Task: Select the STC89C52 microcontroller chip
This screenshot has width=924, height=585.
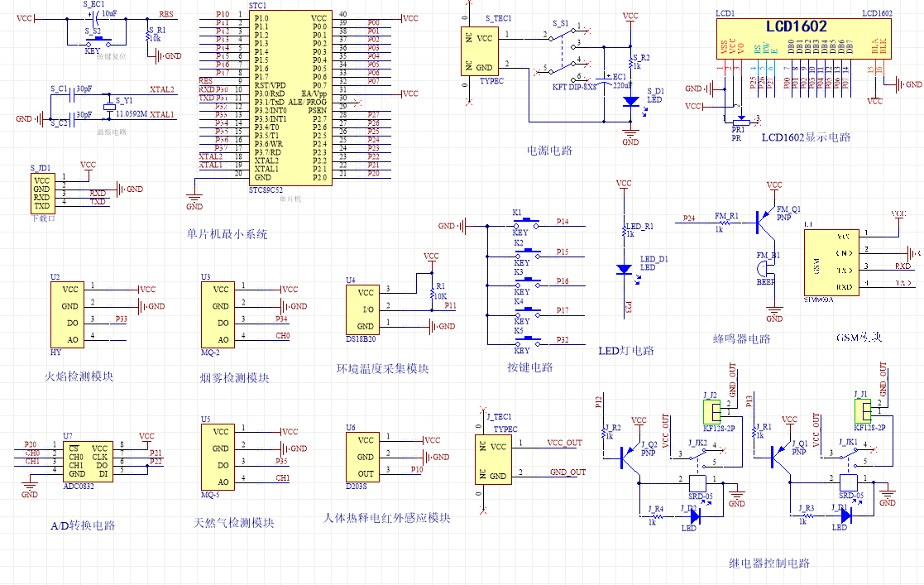Action: (x=290, y=98)
